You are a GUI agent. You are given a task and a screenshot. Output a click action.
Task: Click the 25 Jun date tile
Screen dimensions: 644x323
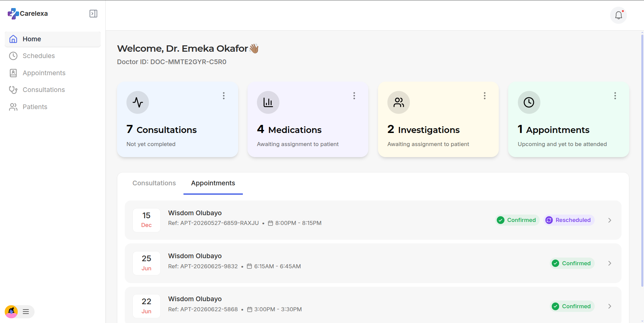click(x=147, y=263)
